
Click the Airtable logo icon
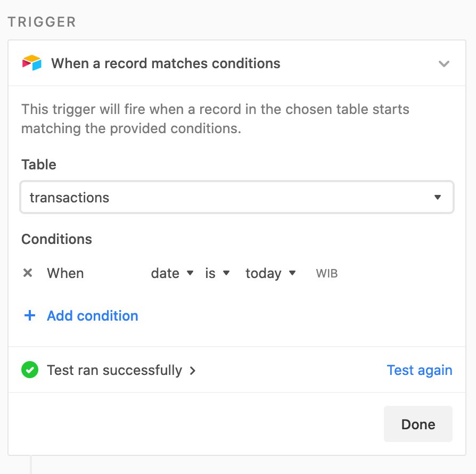tap(32, 63)
